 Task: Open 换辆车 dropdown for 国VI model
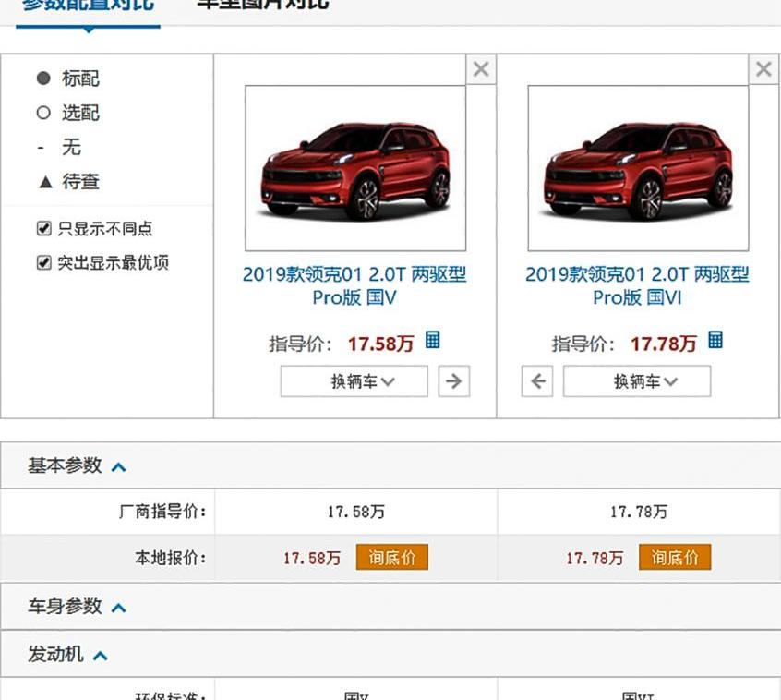(637, 381)
